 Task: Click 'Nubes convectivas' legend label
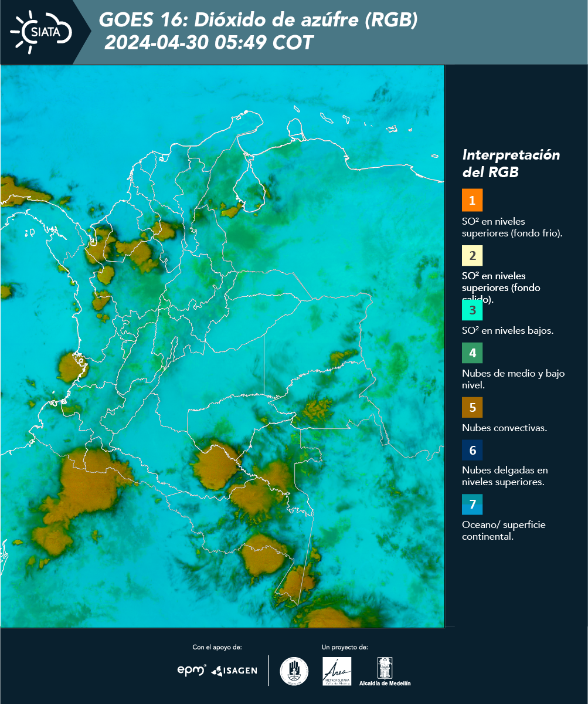click(504, 428)
